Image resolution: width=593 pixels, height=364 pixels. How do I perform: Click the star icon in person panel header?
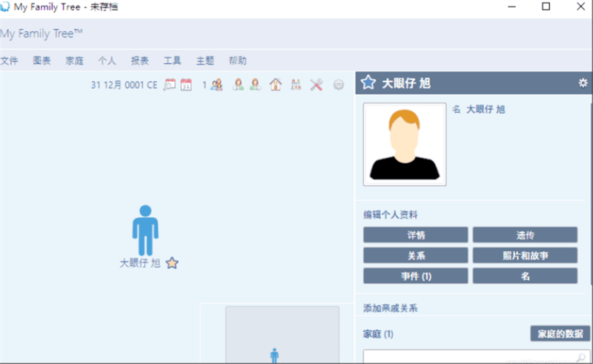click(x=368, y=82)
